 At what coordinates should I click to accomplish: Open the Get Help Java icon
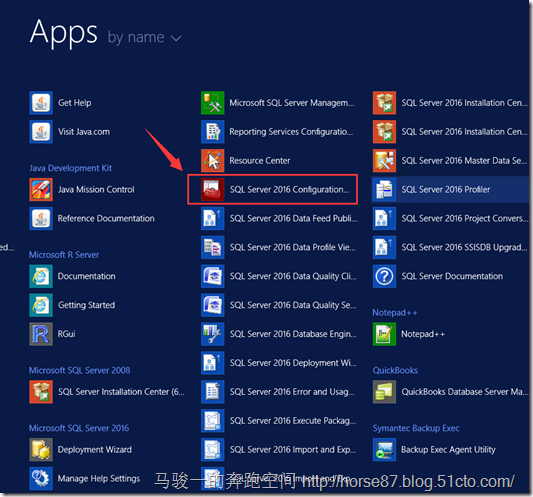(41, 103)
